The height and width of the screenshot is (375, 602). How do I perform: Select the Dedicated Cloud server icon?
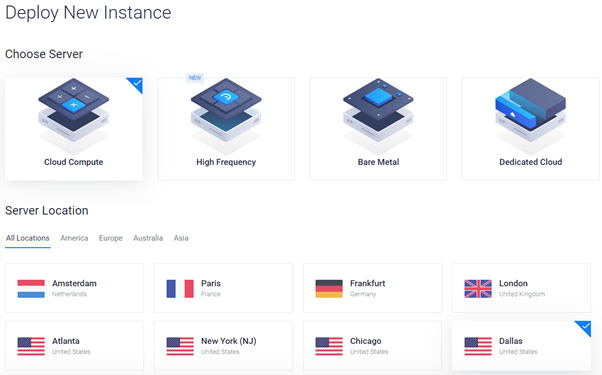tap(531, 116)
